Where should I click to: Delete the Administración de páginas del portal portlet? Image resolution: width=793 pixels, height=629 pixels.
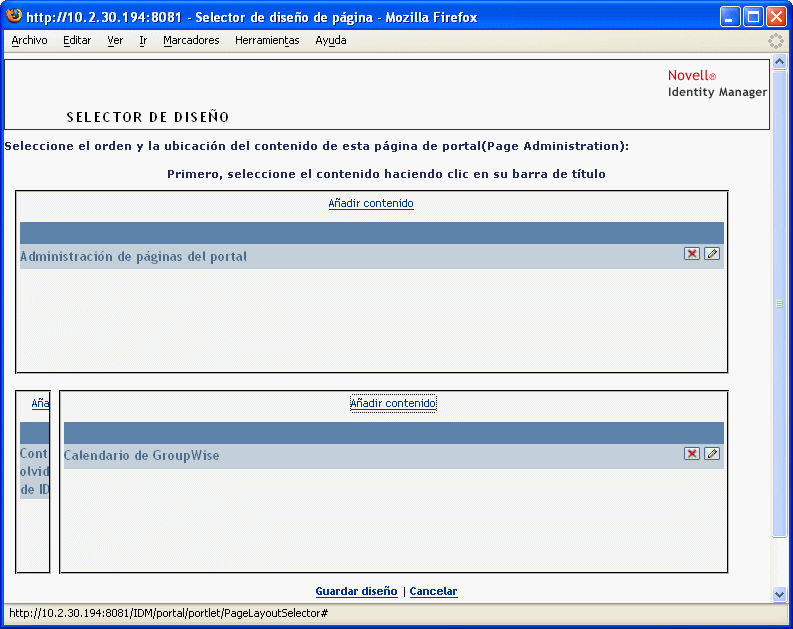pos(691,254)
